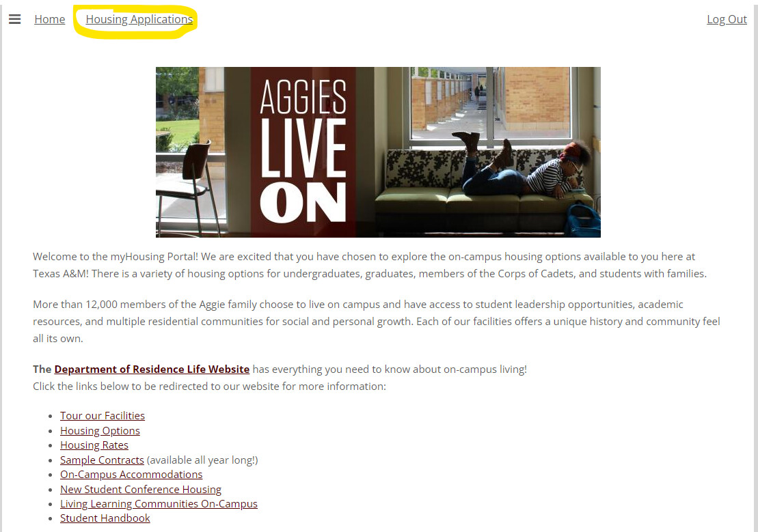Open the hamburger menu icon

(x=15, y=19)
